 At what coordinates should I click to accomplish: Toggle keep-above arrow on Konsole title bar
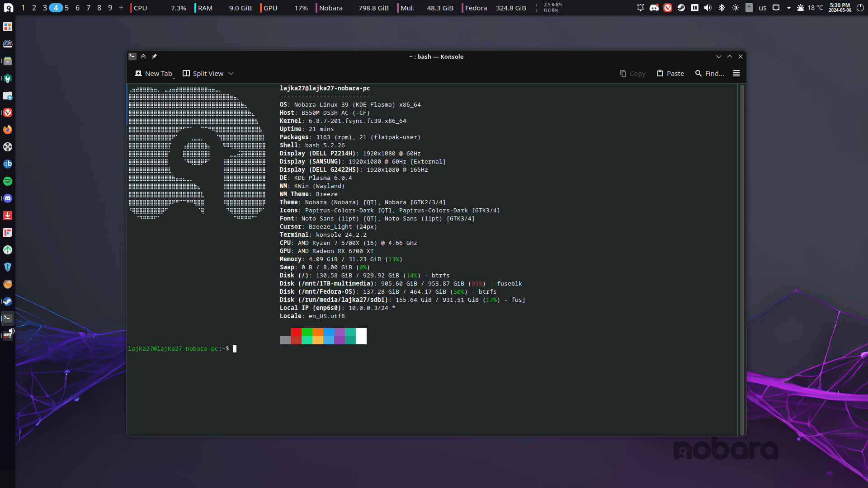tap(143, 56)
